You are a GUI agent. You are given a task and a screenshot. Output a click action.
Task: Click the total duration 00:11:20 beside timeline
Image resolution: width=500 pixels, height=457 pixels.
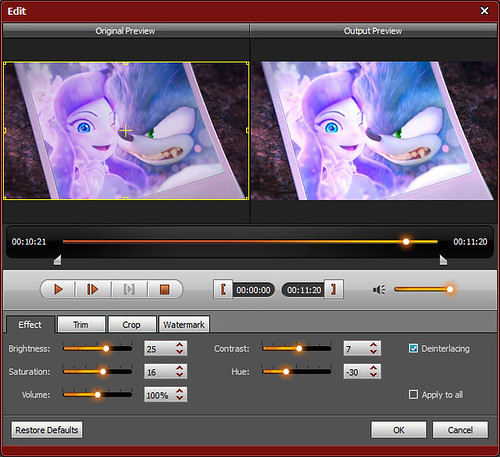pyautogui.click(x=470, y=242)
